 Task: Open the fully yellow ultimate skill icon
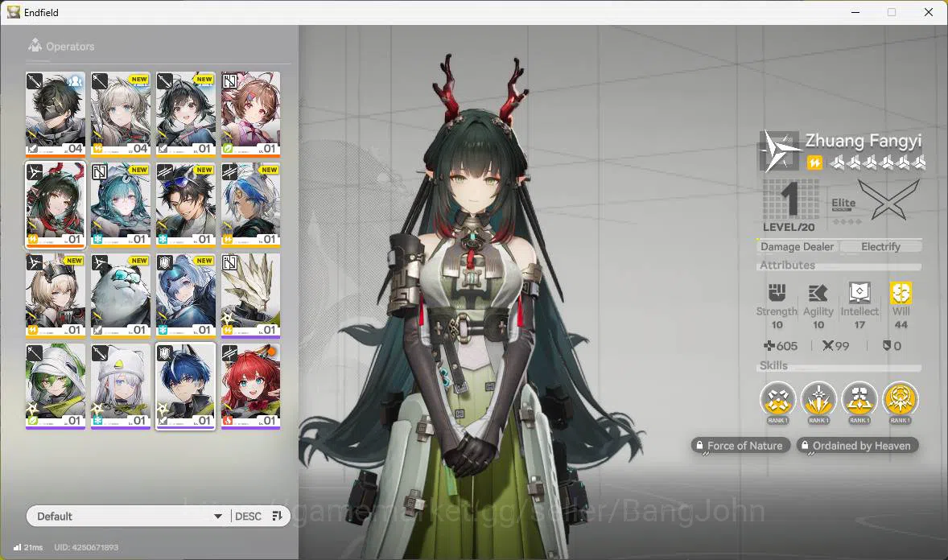(x=901, y=400)
